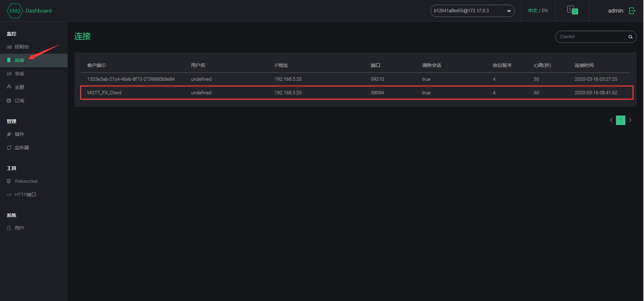Go to the previous page arrow
This screenshot has height=301, width=644.
[611, 120]
